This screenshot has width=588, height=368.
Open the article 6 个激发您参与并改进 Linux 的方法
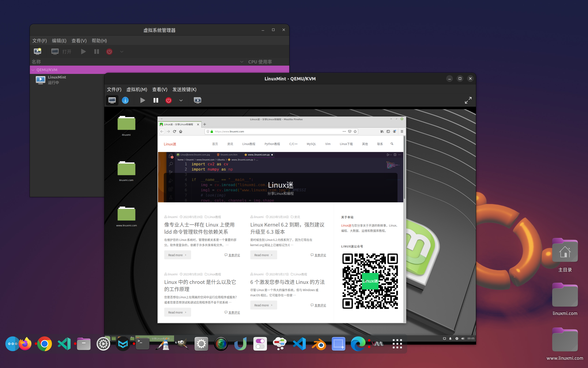287,282
